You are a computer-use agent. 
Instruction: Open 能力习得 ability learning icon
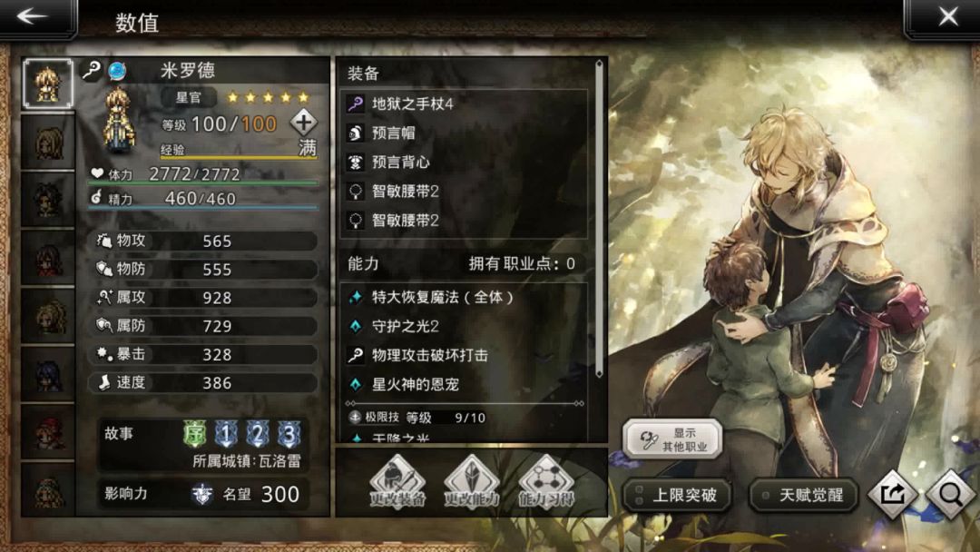pyautogui.click(x=547, y=481)
